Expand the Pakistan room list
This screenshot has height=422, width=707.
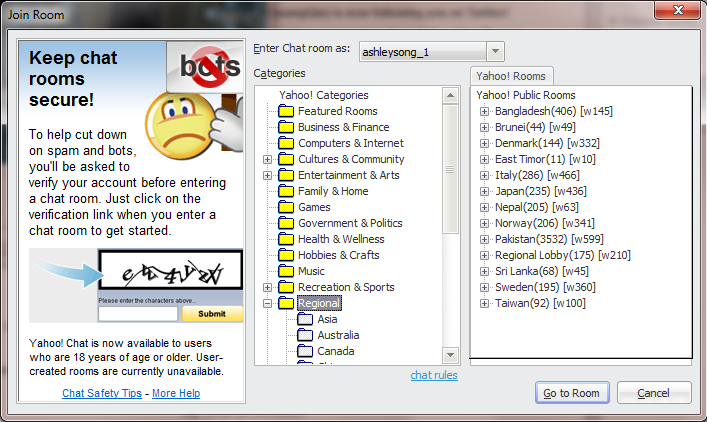(484, 239)
